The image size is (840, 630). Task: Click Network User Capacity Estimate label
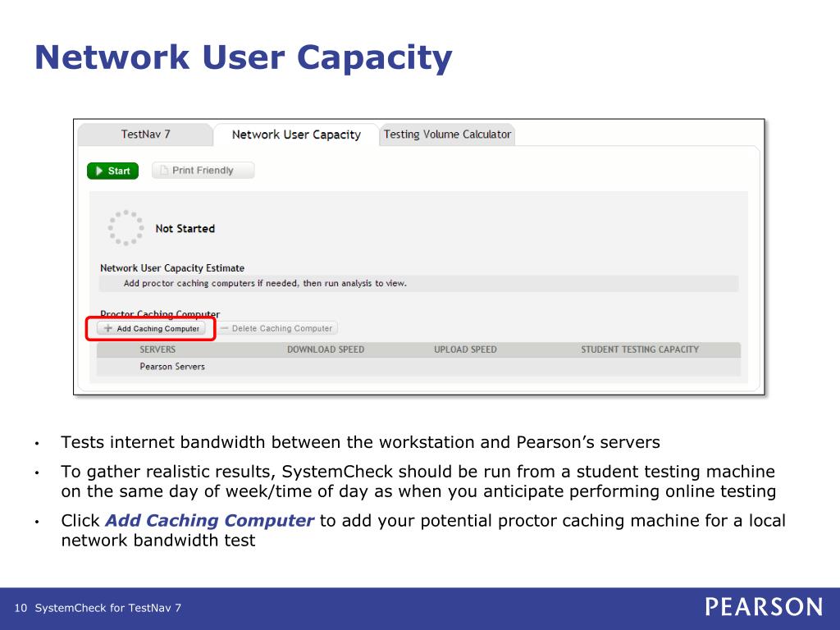click(x=172, y=268)
